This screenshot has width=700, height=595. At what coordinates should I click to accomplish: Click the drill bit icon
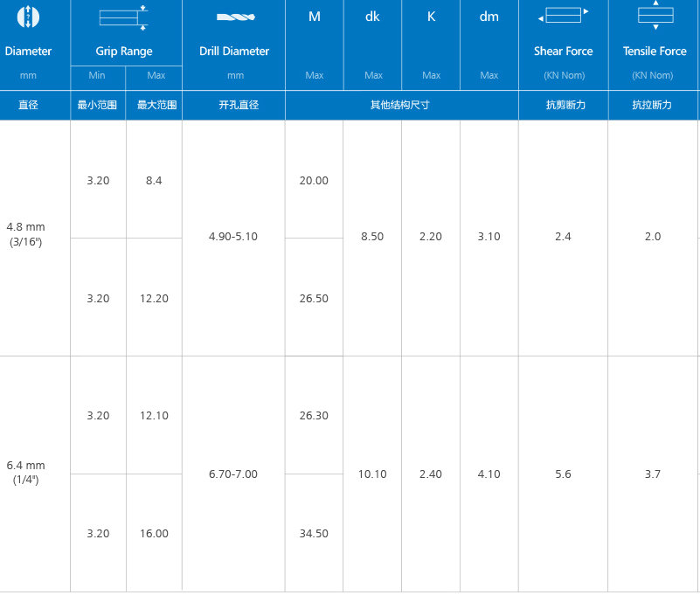(233, 17)
